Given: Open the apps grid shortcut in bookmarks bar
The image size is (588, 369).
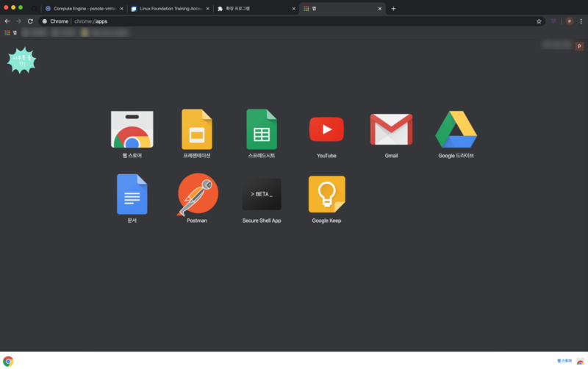Looking at the screenshot, I should 10,33.
